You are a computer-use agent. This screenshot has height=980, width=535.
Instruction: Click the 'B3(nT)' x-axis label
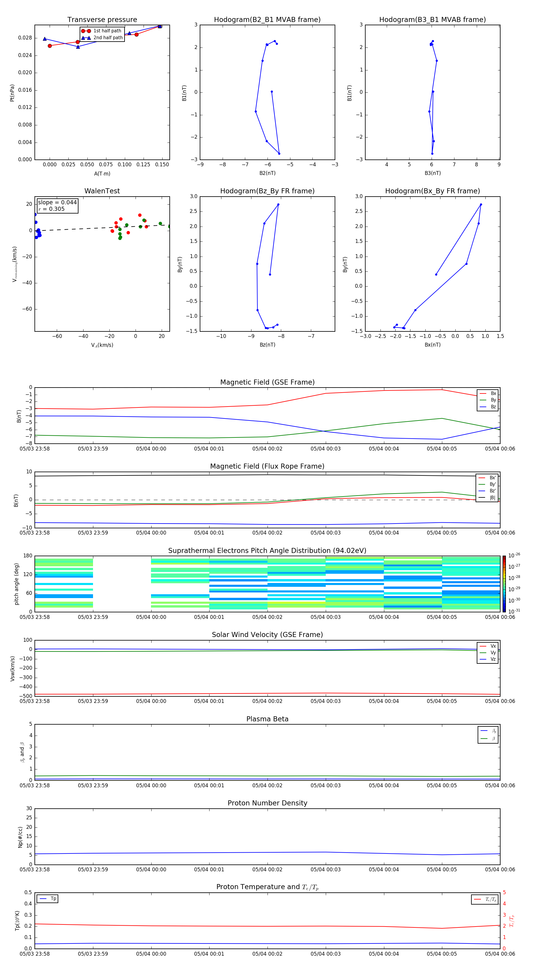[432, 173]
